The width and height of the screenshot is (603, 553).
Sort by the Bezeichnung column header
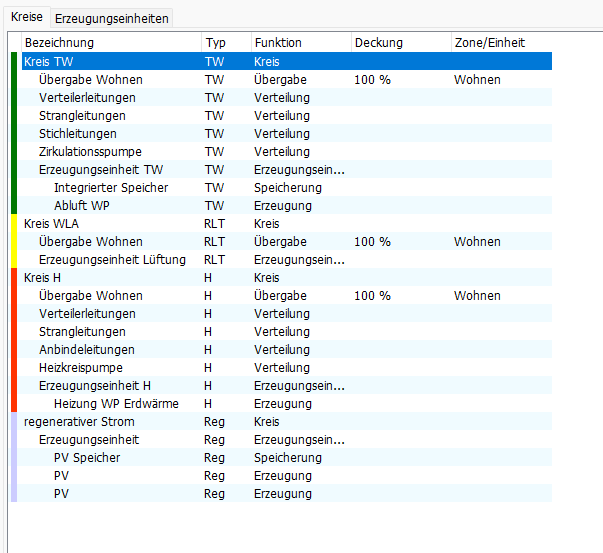(59, 43)
